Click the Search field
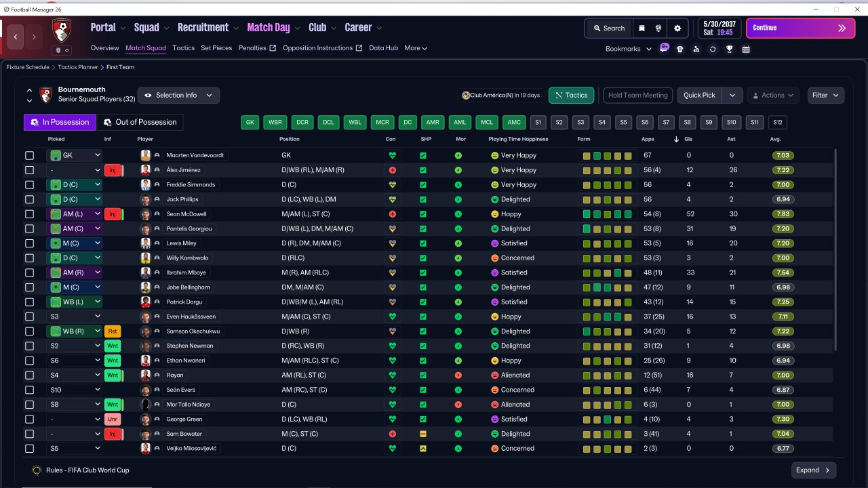 [608, 28]
